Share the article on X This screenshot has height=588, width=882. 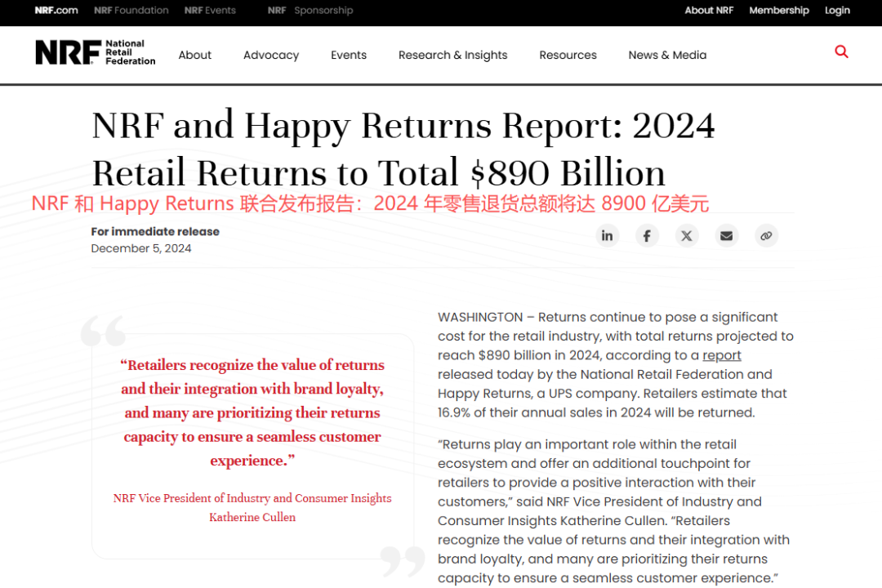tap(687, 236)
